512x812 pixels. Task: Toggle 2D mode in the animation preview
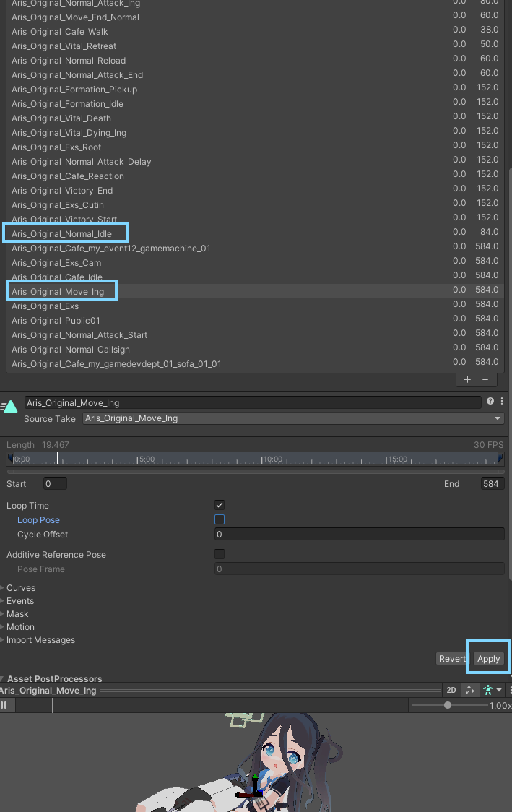451,691
